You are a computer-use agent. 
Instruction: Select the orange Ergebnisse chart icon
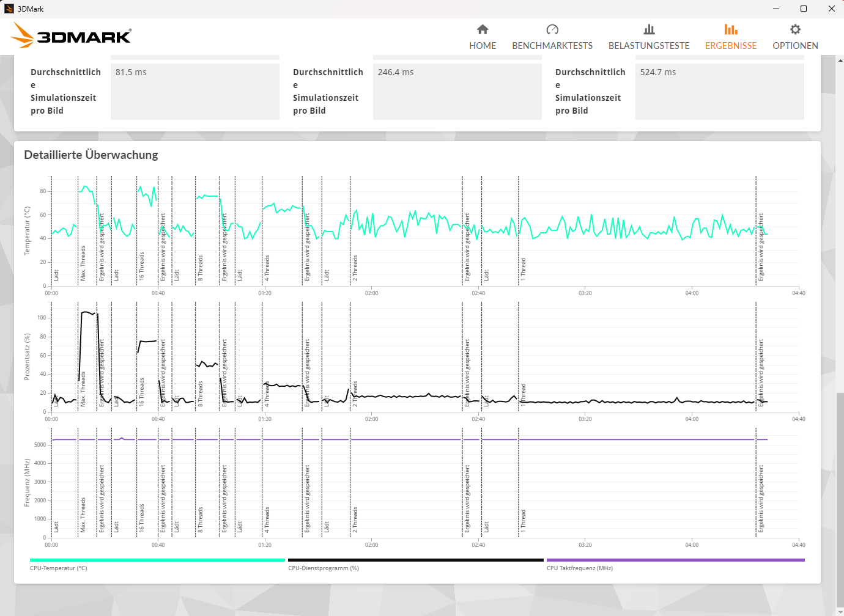click(x=731, y=29)
